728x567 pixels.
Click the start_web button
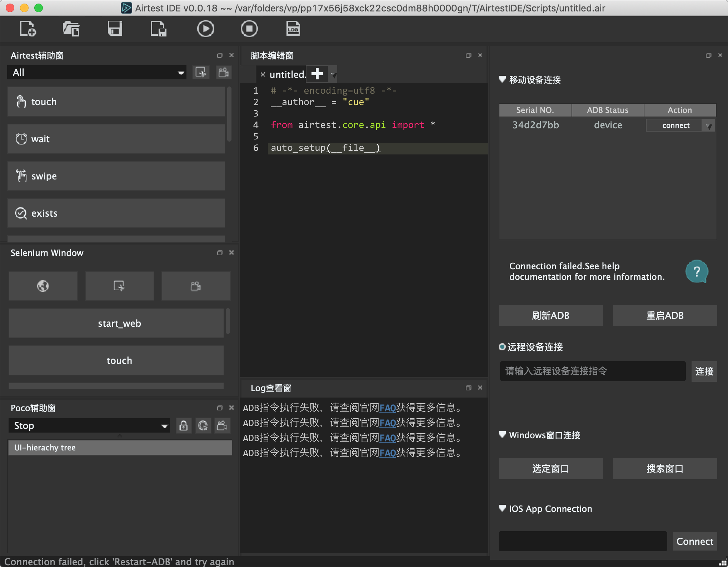point(116,323)
